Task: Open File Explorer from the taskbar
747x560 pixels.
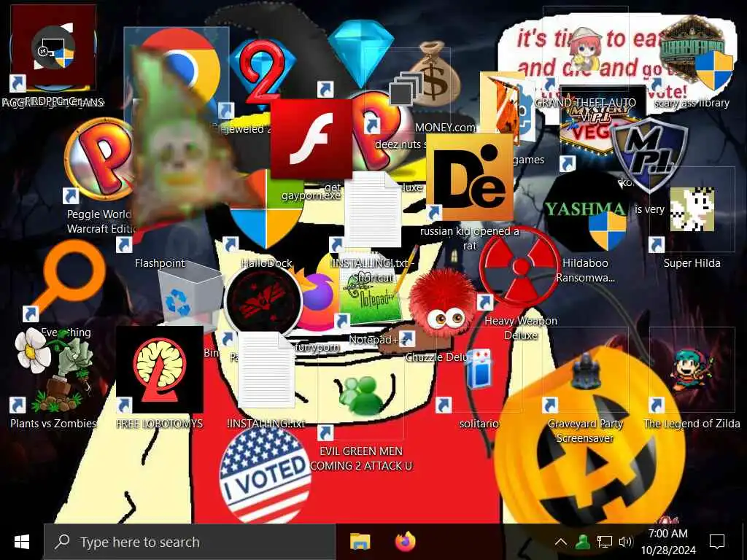Action: (x=360, y=542)
